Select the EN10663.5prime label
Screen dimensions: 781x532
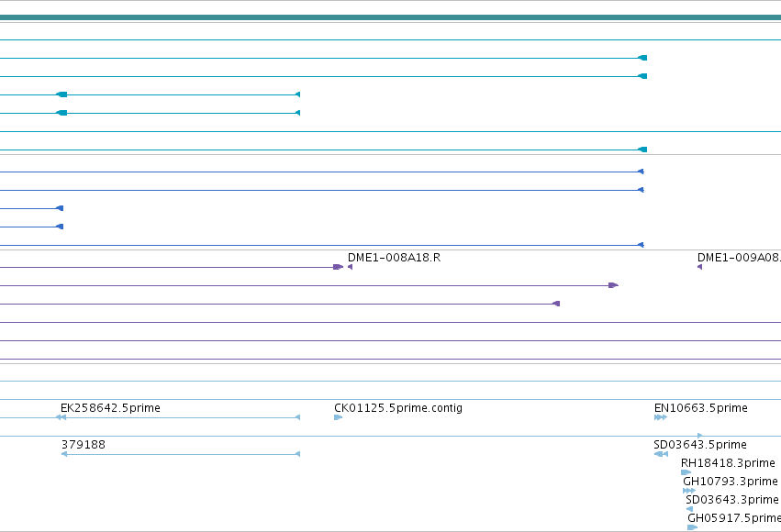pyautogui.click(x=701, y=408)
